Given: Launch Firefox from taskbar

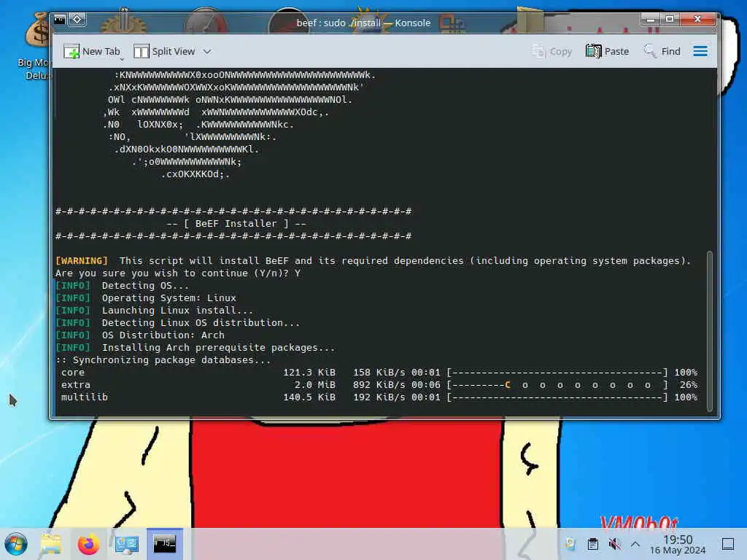Looking at the screenshot, I should [x=88, y=544].
